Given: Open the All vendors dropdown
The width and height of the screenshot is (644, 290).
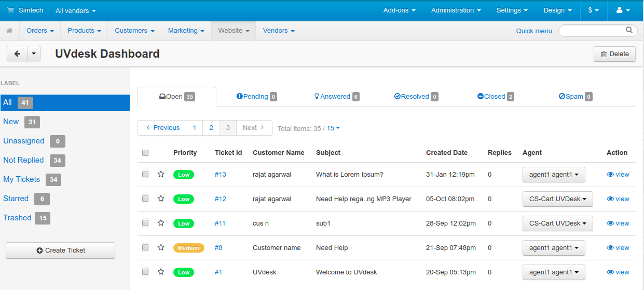Looking at the screenshot, I should click(76, 10).
